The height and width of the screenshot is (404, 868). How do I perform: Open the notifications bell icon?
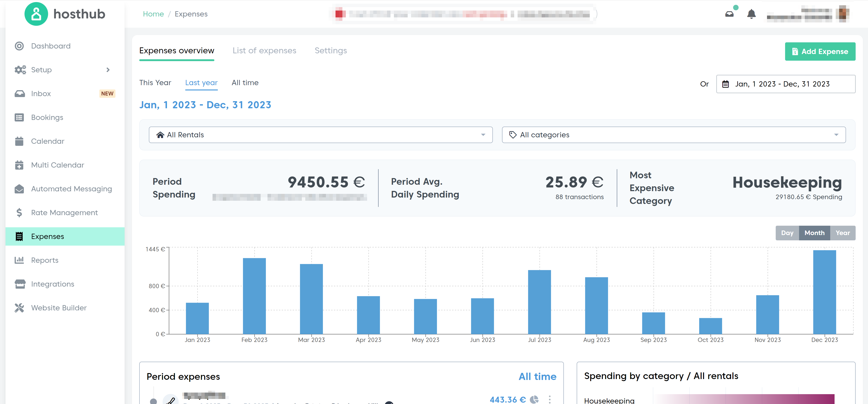pyautogui.click(x=751, y=14)
